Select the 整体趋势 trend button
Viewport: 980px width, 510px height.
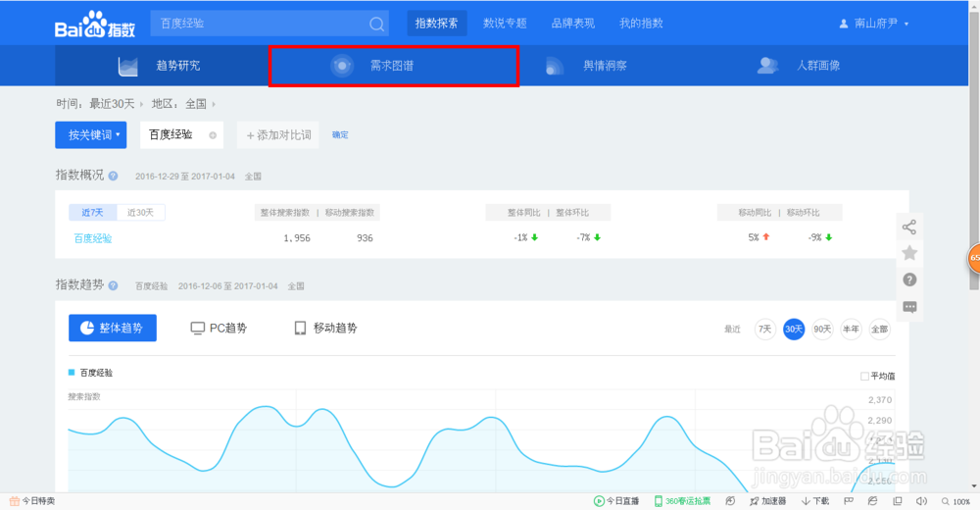point(113,328)
